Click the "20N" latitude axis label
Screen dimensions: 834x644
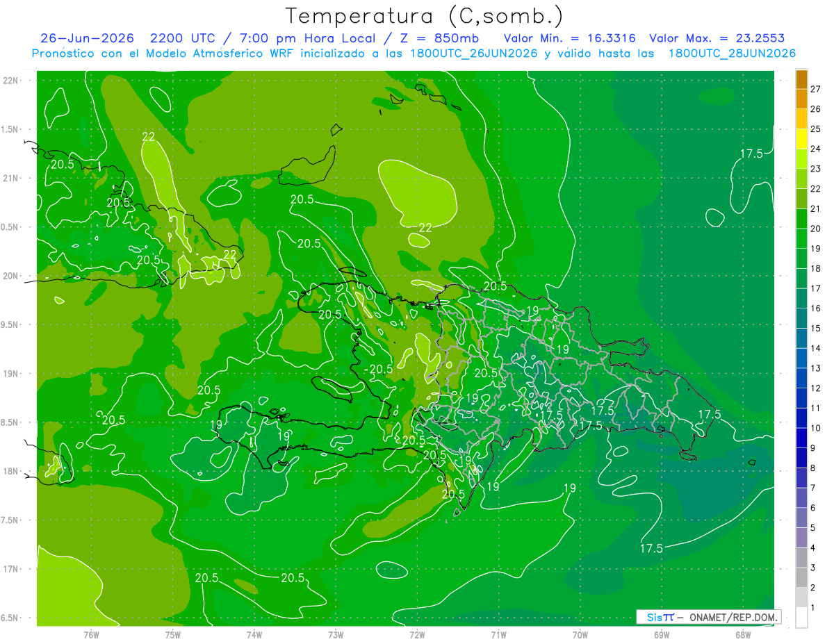coord(10,276)
